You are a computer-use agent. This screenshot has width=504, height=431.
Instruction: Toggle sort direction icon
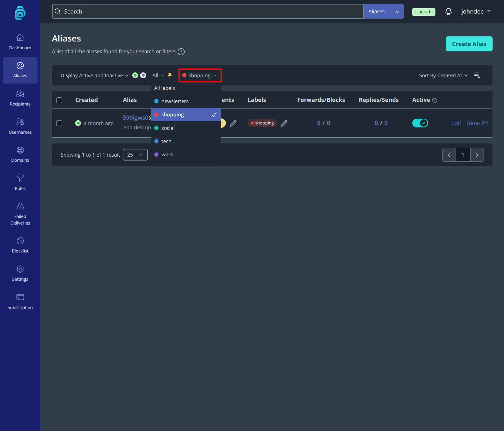(477, 75)
